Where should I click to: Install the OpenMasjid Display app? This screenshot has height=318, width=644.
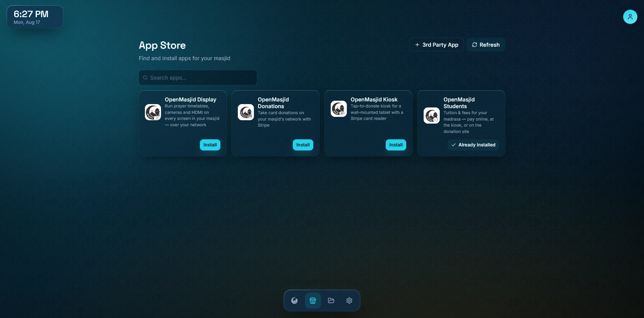[x=210, y=145]
